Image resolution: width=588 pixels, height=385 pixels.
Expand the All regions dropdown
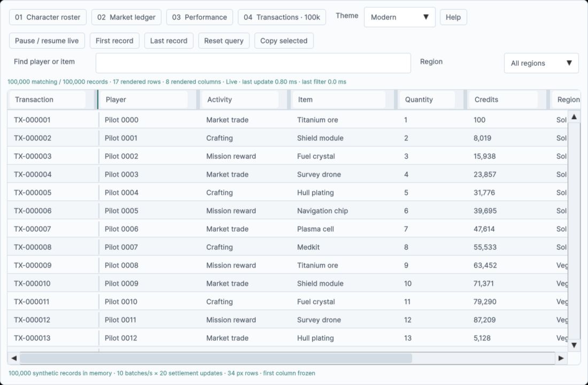541,63
